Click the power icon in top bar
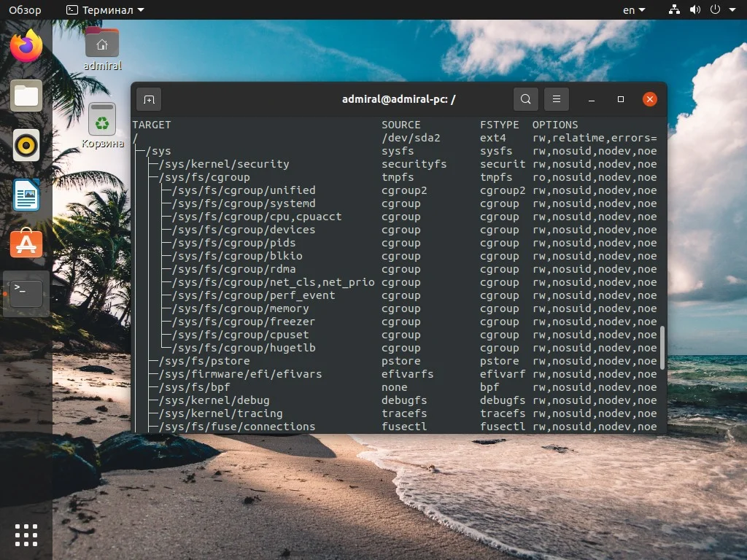 pos(715,9)
